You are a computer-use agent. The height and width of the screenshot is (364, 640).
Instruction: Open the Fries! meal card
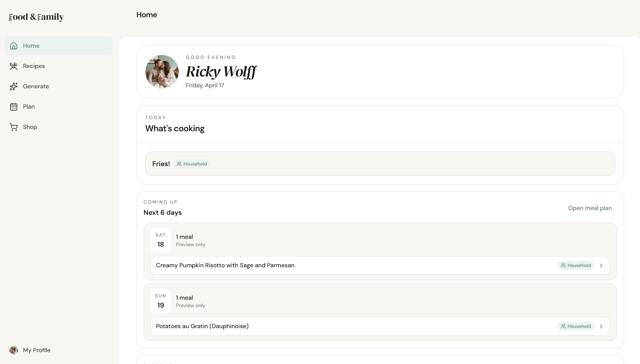[x=380, y=164]
